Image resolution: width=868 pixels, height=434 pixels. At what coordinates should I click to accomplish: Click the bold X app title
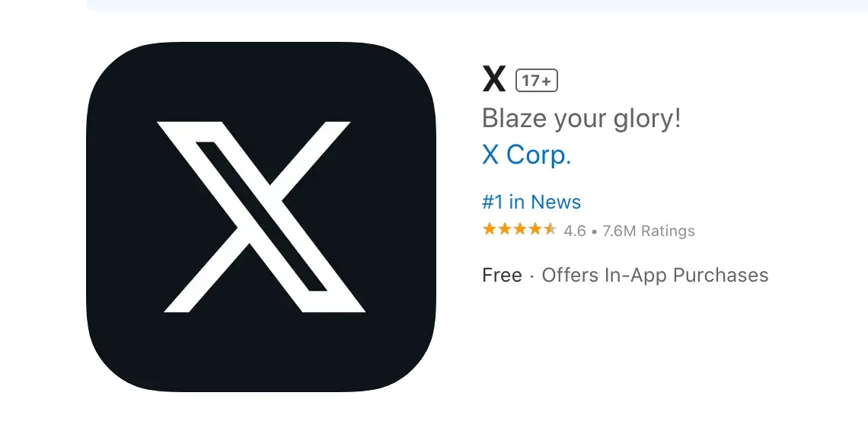point(494,80)
